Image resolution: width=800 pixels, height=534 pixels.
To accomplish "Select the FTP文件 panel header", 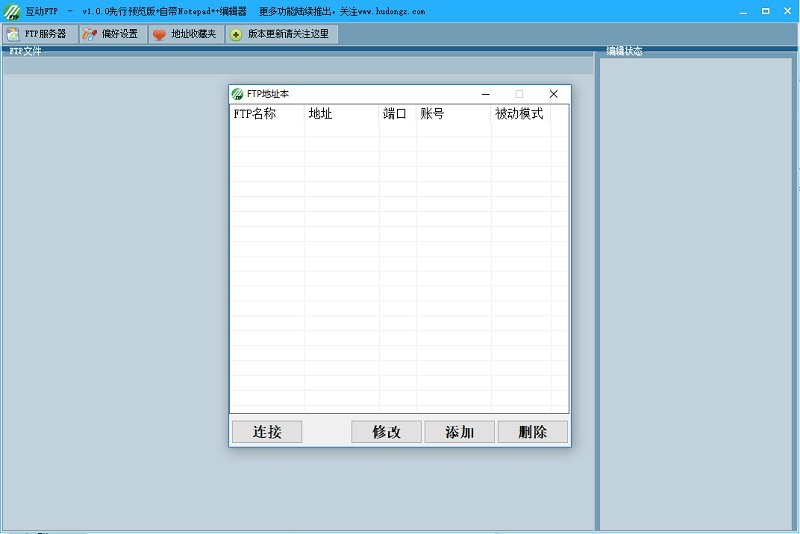I will pyautogui.click(x=25, y=51).
